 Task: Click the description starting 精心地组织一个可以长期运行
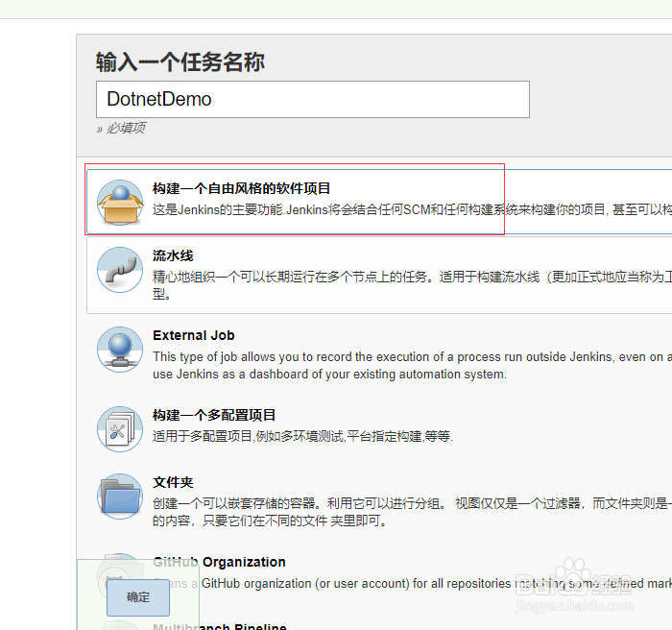[412, 285]
